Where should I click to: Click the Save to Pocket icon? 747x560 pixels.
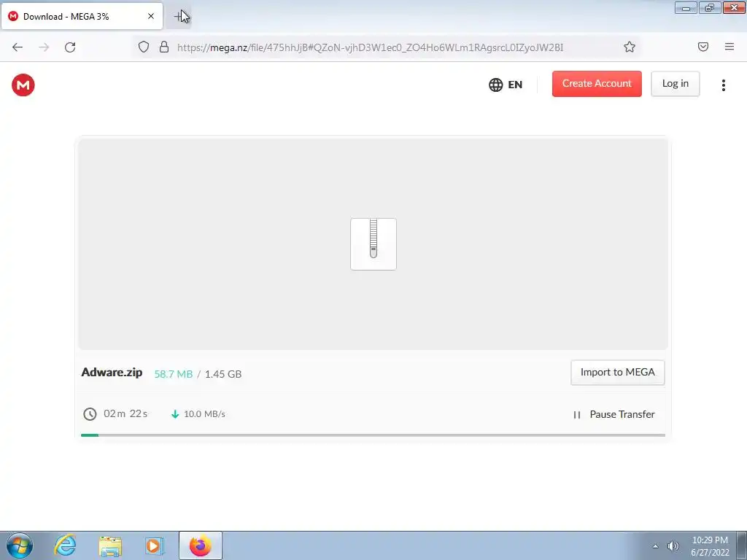pyautogui.click(x=703, y=47)
